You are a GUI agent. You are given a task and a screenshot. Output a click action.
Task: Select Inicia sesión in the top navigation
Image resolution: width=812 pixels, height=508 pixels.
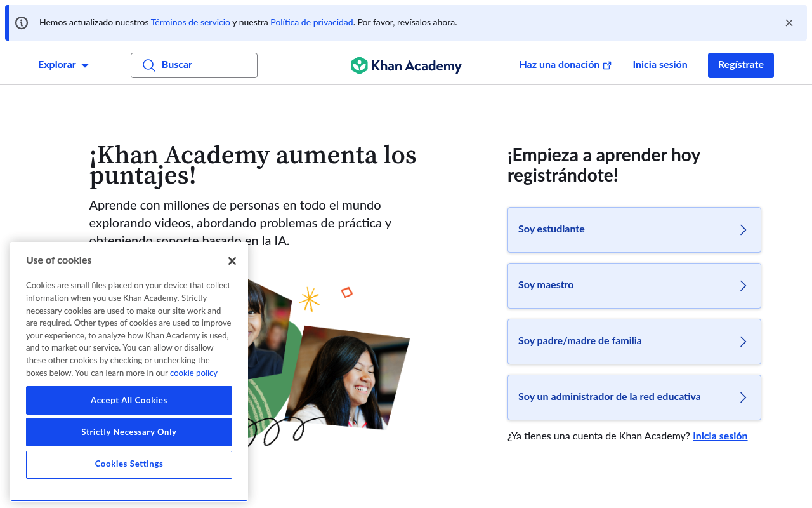660,65
